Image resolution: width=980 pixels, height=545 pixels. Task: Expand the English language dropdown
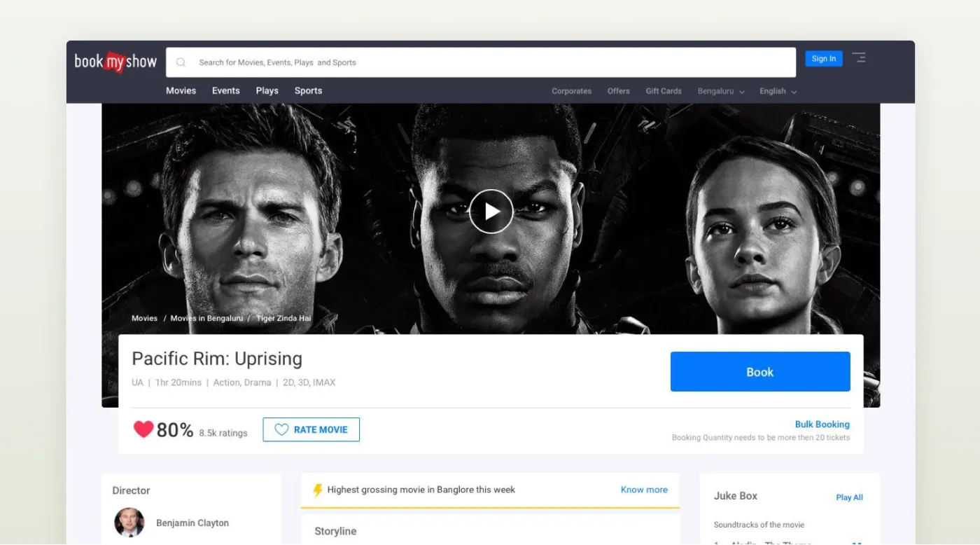778,91
